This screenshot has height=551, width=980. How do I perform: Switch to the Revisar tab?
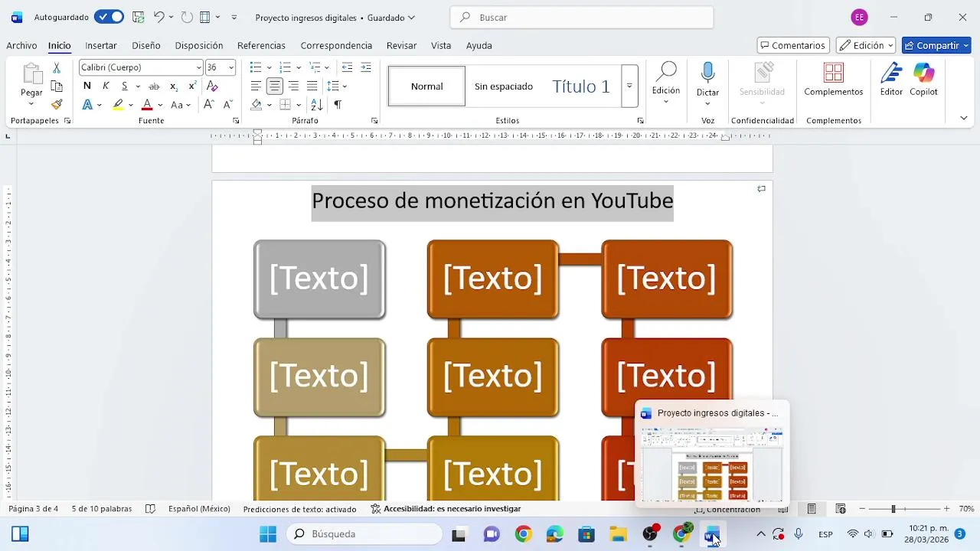[x=402, y=45]
